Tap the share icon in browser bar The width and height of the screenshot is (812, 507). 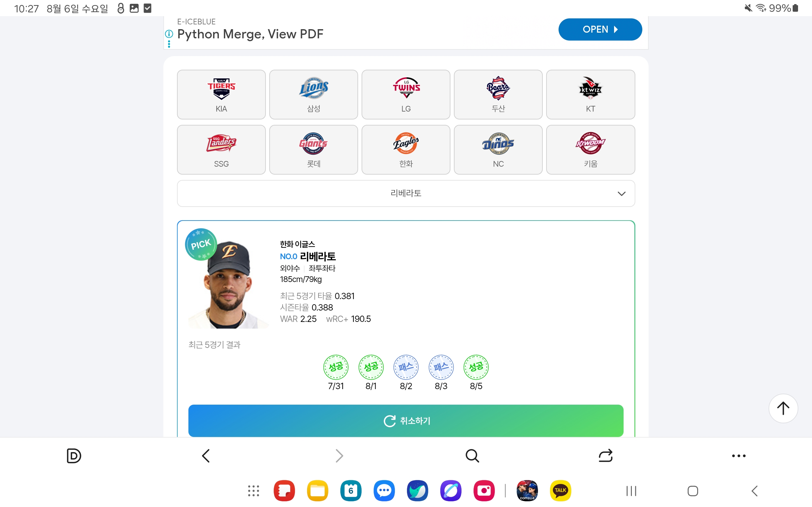pos(605,456)
